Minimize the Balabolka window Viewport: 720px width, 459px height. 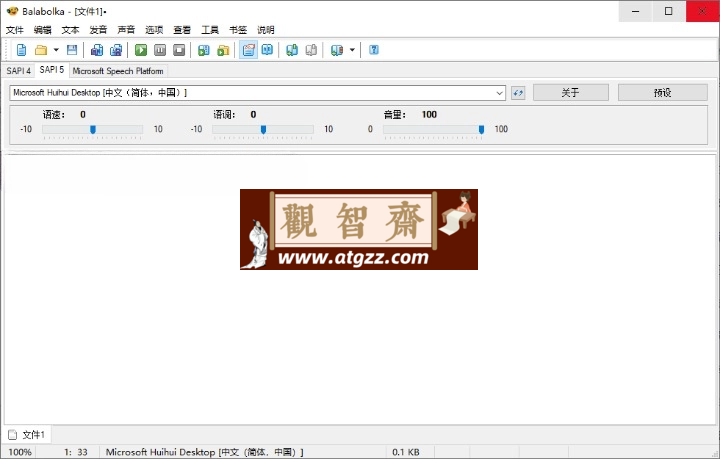[636, 11]
